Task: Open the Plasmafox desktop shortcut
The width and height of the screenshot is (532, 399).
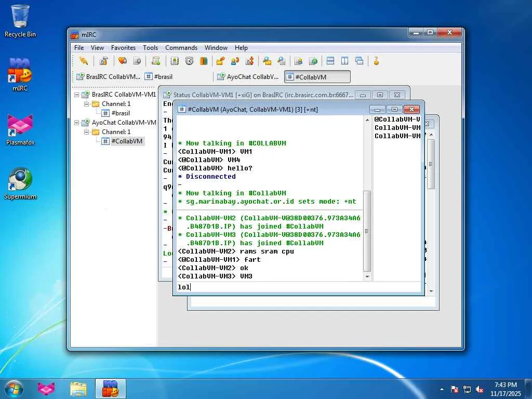Action: [20, 129]
